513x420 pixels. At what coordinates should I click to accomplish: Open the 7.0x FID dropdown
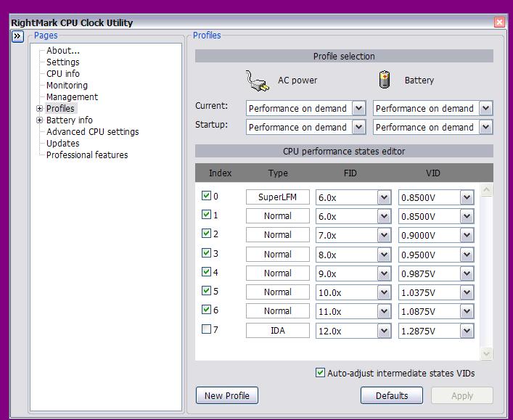384,235
